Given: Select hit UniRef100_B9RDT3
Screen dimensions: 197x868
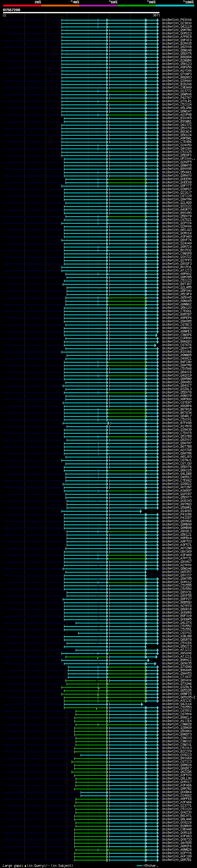Looking at the screenshot, I should point(177,735).
